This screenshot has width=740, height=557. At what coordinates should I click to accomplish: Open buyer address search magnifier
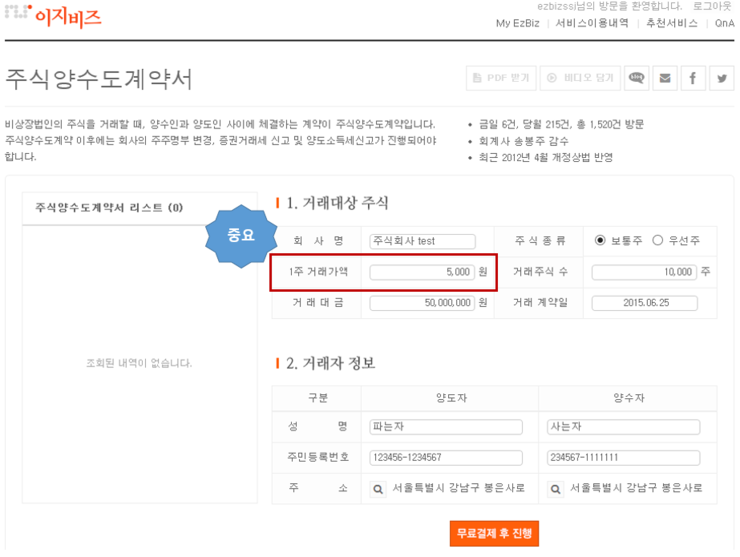tap(555, 489)
